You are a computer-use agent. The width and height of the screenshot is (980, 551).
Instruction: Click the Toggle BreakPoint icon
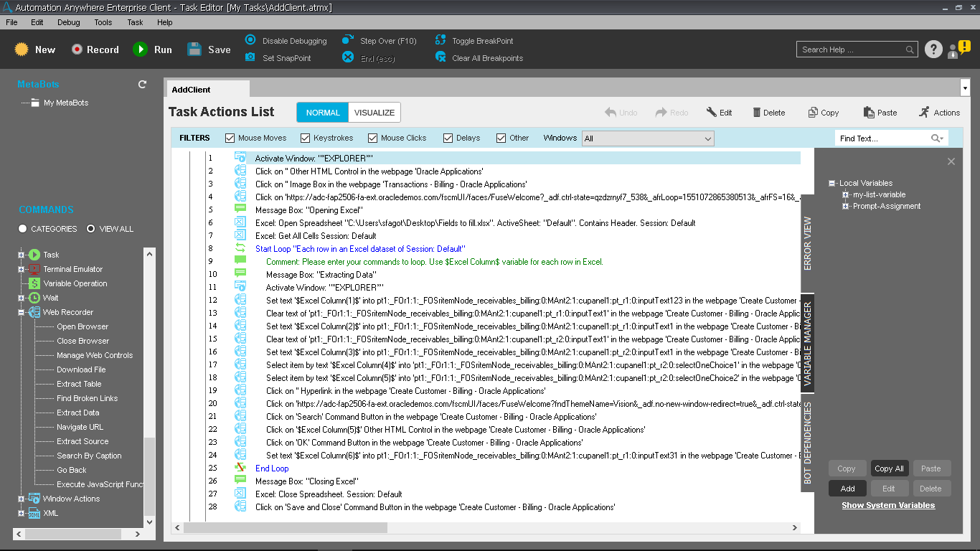[x=440, y=41]
